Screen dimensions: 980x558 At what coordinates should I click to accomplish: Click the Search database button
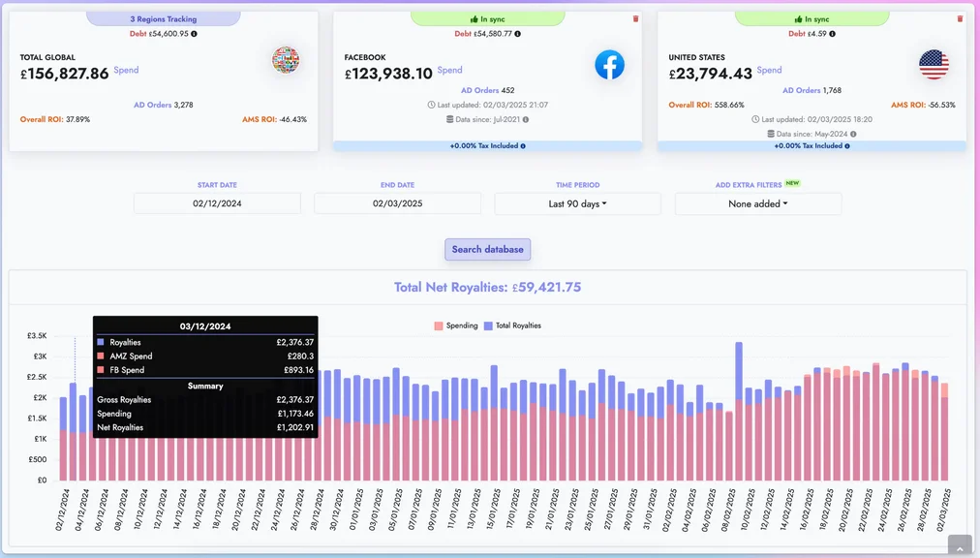pos(487,249)
